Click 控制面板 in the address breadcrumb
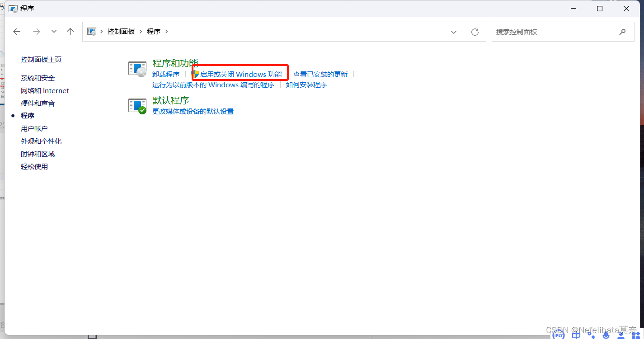This screenshot has width=644, height=339. click(121, 32)
